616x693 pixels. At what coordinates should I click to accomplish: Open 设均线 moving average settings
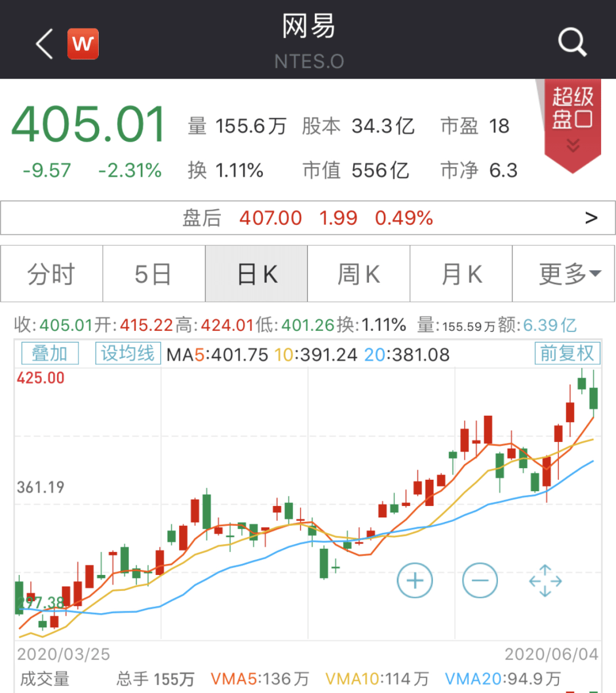tap(128, 354)
